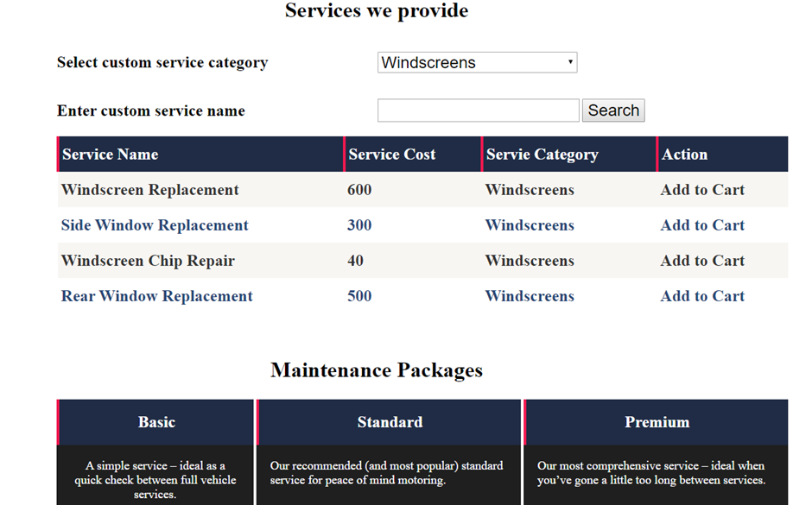
Task: Add Windscreen Chip Repair to cart
Action: [x=702, y=261]
